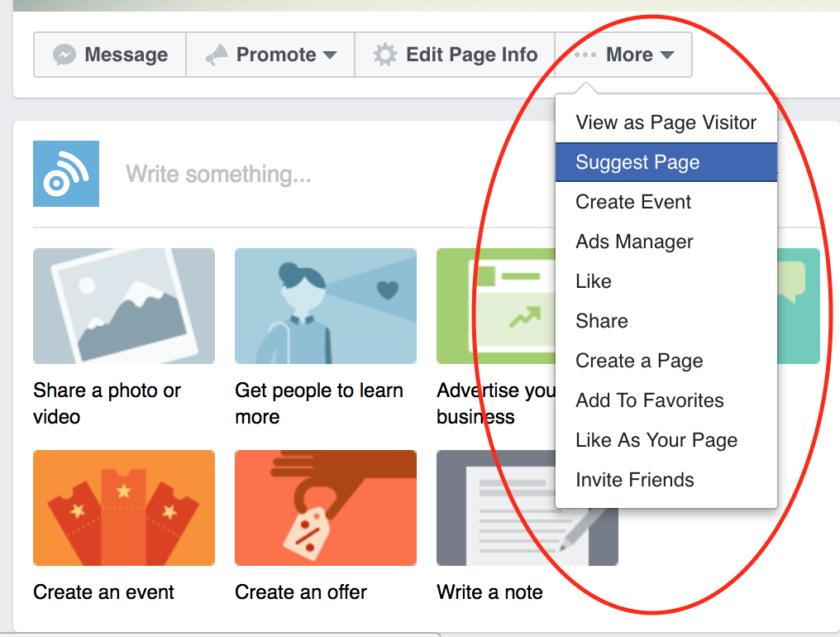The width and height of the screenshot is (840, 637).
Task: Open Ads Manager from the menu
Action: 634,242
